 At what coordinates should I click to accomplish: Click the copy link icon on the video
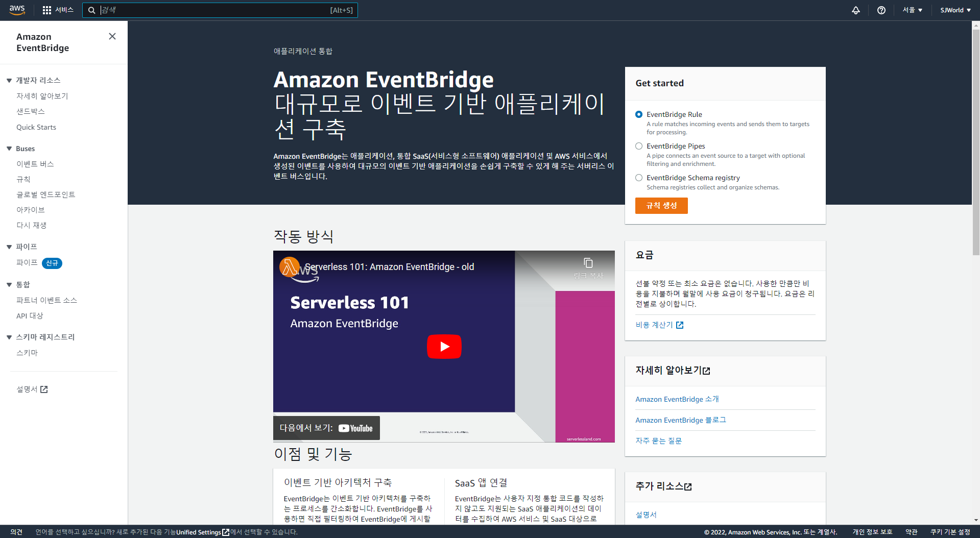[588, 263]
